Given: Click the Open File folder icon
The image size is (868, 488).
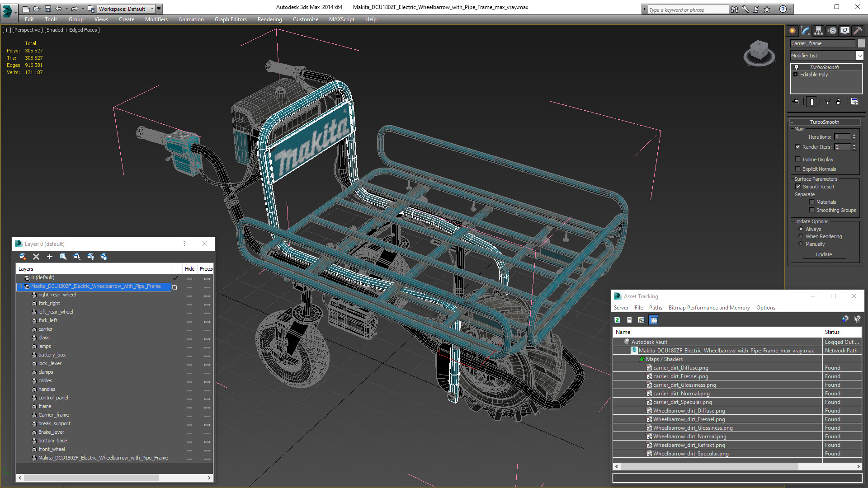Looking at the screenshot, I should click(x=37, y=9).
